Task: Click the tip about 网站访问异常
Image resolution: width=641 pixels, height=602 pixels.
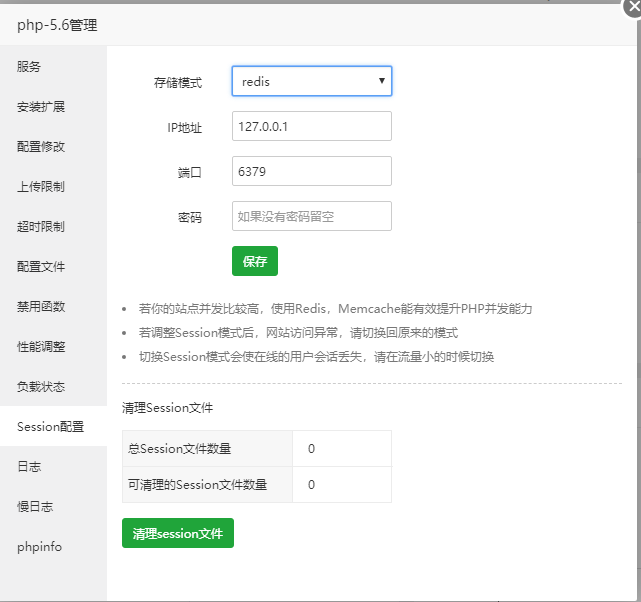Action: coord(298,333)
